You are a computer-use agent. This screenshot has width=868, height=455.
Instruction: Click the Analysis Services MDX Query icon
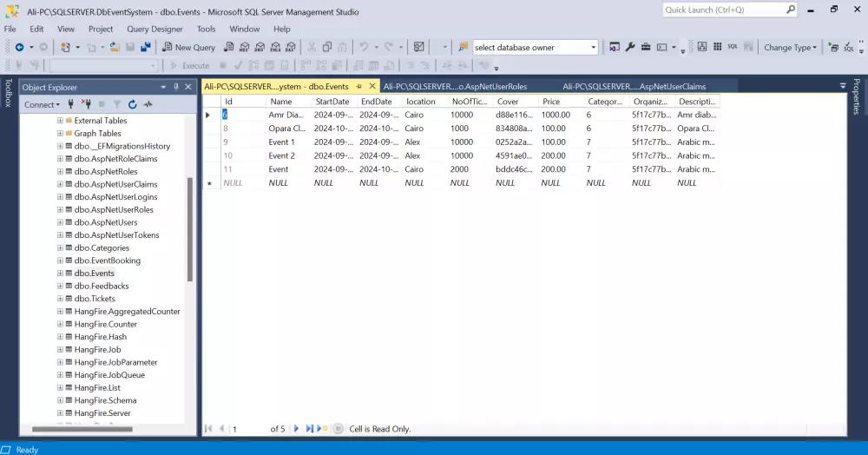coord(244,48)
